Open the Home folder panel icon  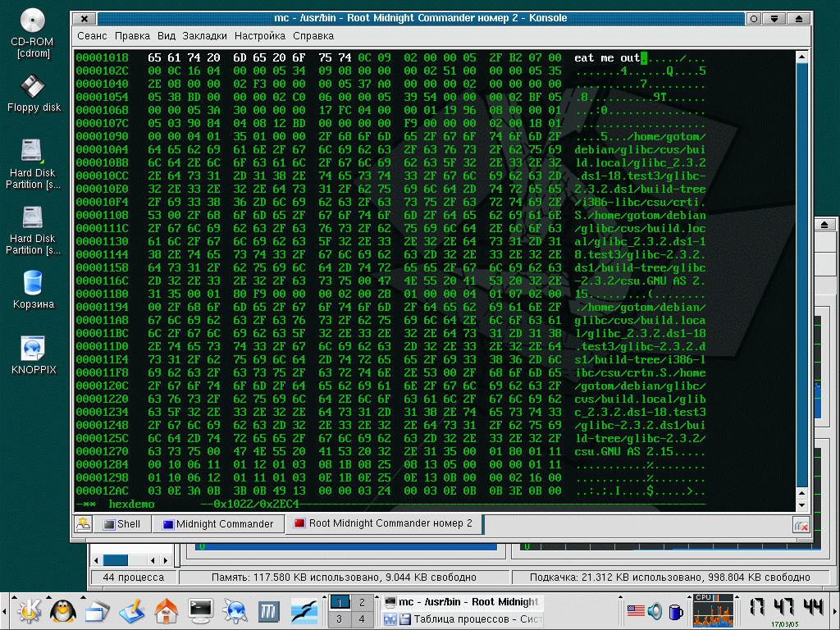tap(166, 611)
